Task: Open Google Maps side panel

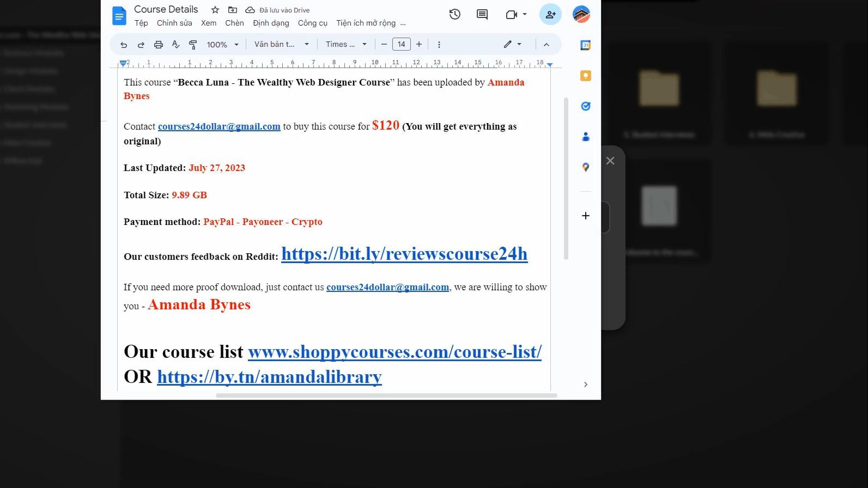Action: [586, 167]
